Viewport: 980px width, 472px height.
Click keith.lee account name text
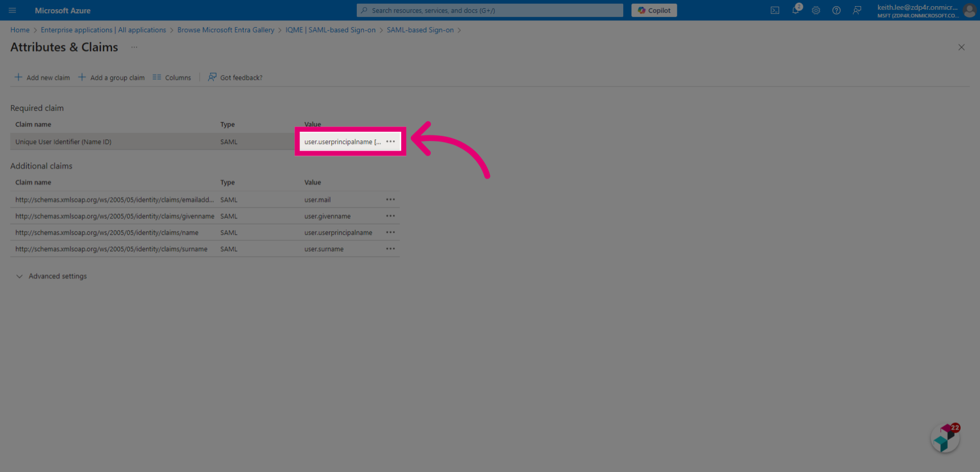(917, 7)
